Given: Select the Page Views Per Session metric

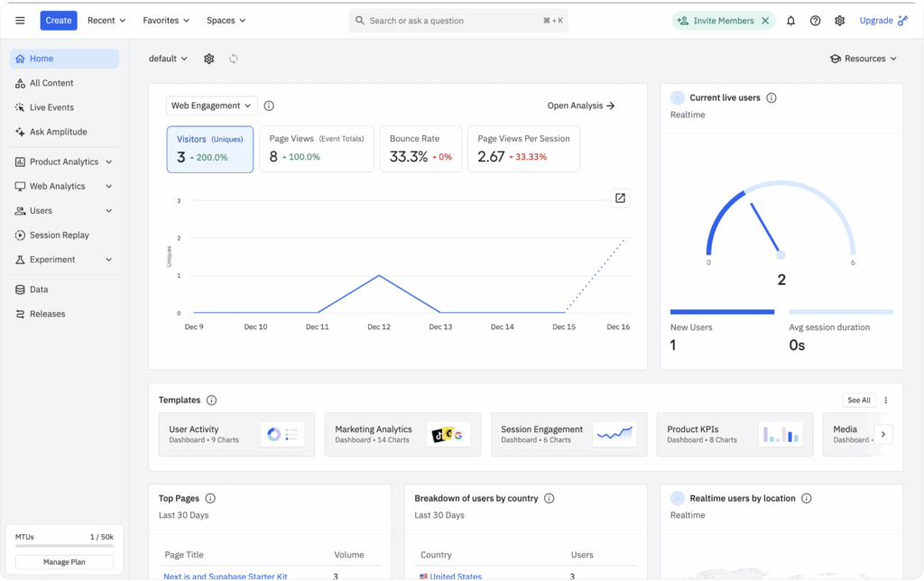Looking at the screenshot, I should (x=523, y=149).
